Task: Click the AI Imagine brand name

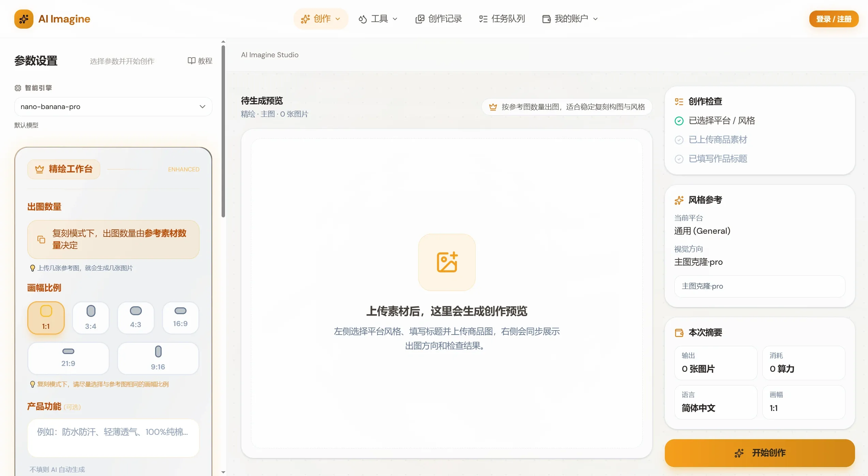Action: click(x=64, y=19)
